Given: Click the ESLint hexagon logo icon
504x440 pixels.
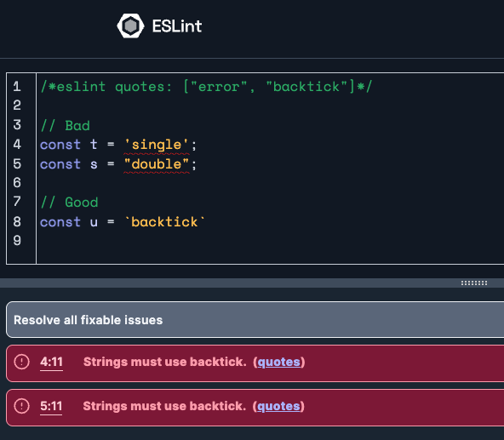Looking at the screenshot, I should [x=130, y=26].
